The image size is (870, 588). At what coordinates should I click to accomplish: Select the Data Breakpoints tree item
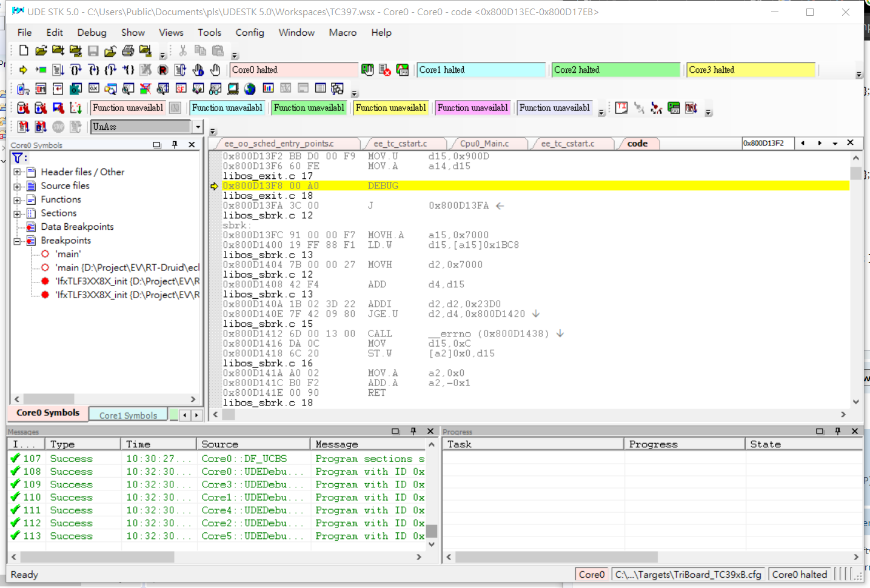click(77, 227)
